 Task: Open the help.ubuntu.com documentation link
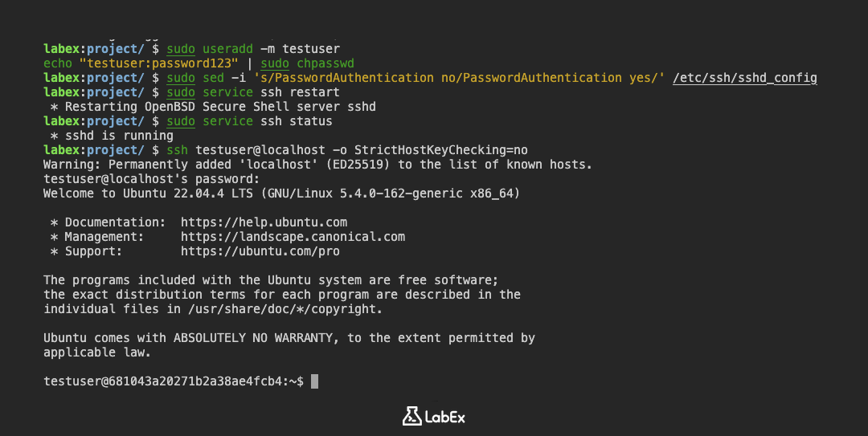(x=264, y=222)
